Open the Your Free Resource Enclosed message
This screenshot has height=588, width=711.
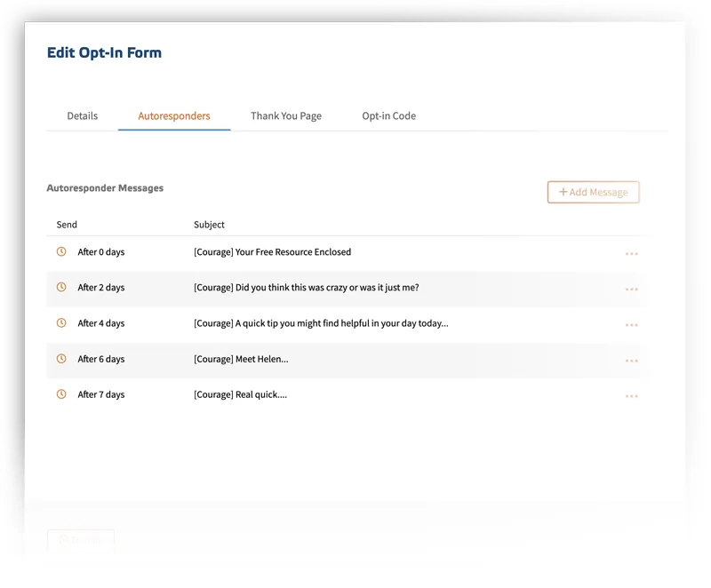[272, 252]
